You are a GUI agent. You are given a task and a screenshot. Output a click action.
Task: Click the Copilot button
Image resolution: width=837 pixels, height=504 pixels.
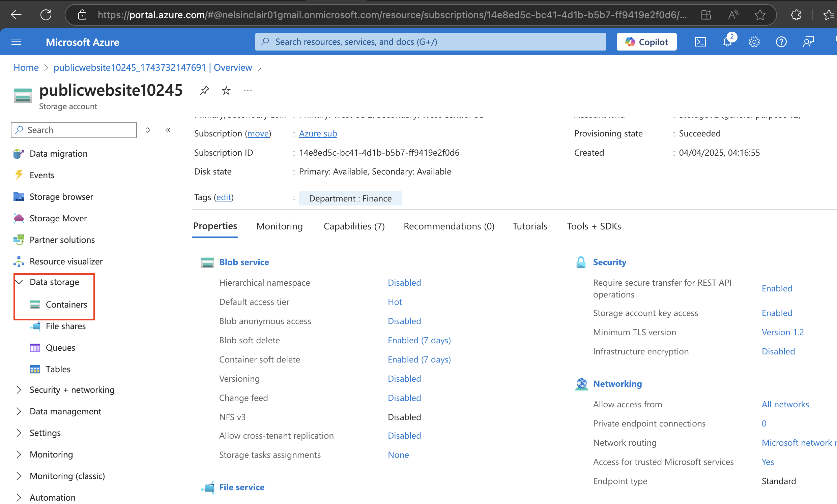pyautogui.click(x=646, y=42)
